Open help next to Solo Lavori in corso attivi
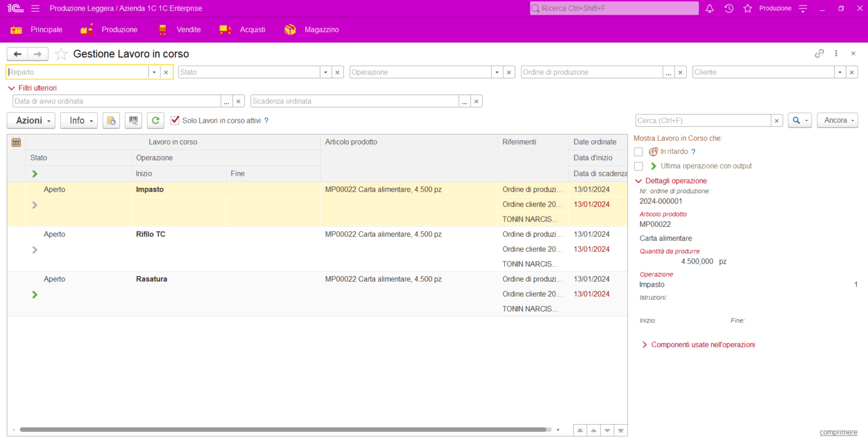Viewport: 868px width, 440px height. pos(266,120)
